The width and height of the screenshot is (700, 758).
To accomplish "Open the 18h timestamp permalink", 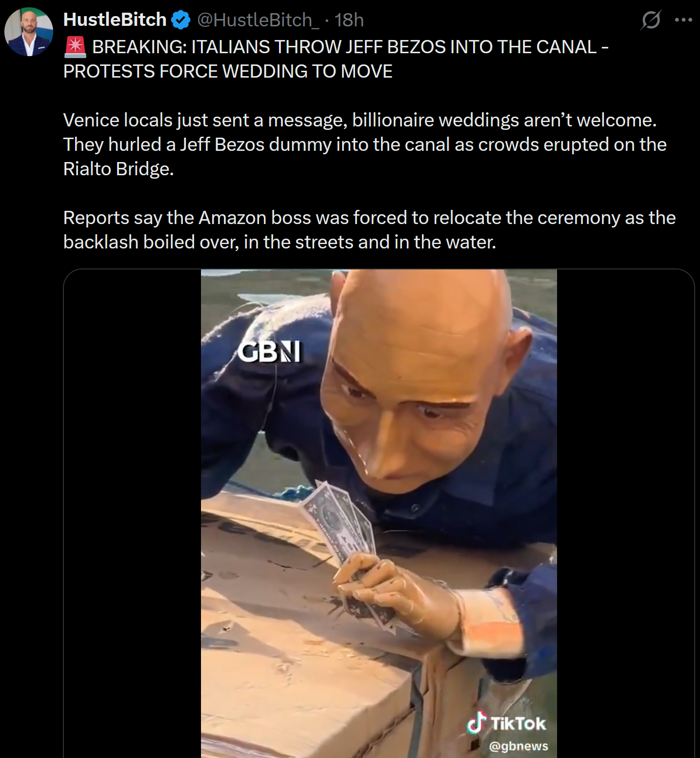I will [349, 20].
